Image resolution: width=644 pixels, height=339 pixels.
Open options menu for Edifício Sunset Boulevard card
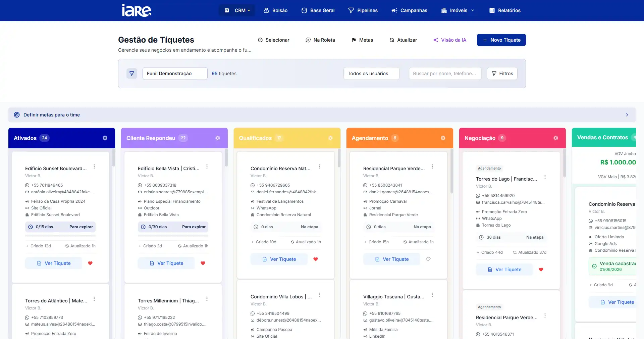point(94,166)
